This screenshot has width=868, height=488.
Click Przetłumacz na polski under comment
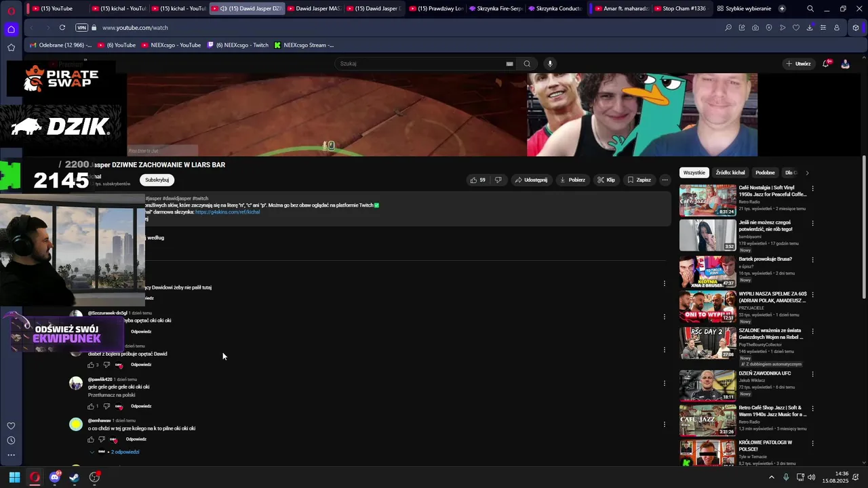[x=112, y=395]
